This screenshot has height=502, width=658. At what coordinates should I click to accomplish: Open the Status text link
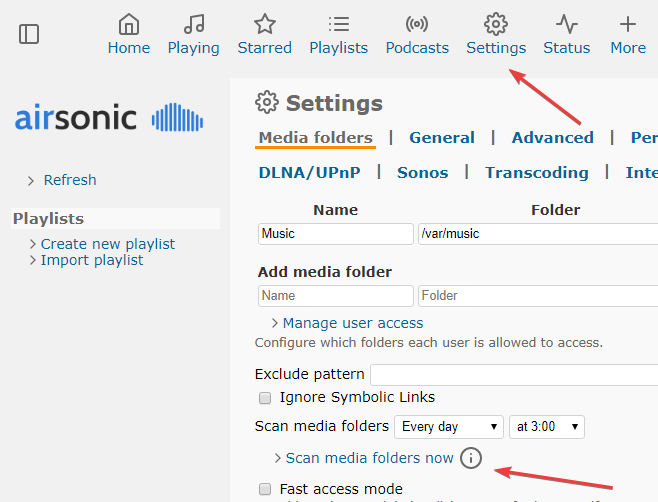point(567,48)
